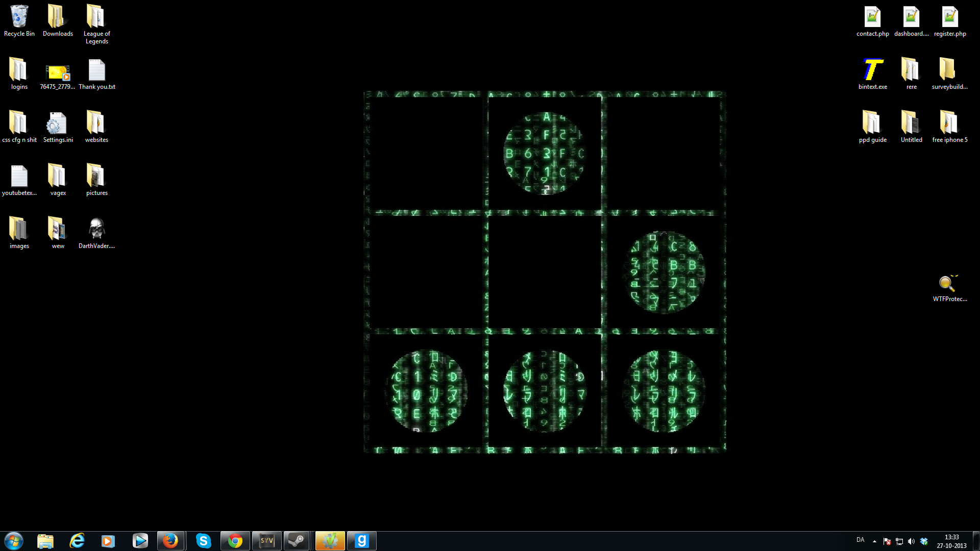Switch to the SYV taskbar app
Image resolution: width=980 pixels, height=551 pixels.
(x=267, y=541)
